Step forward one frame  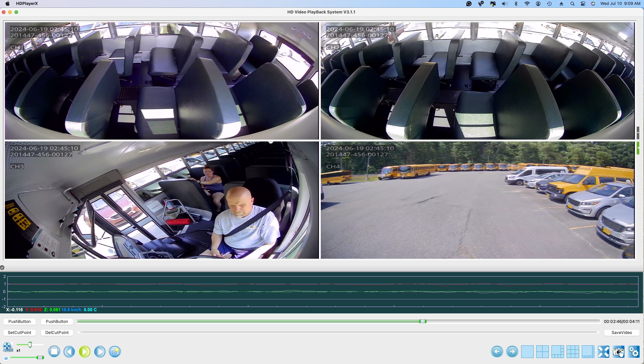tap(100, 352)
